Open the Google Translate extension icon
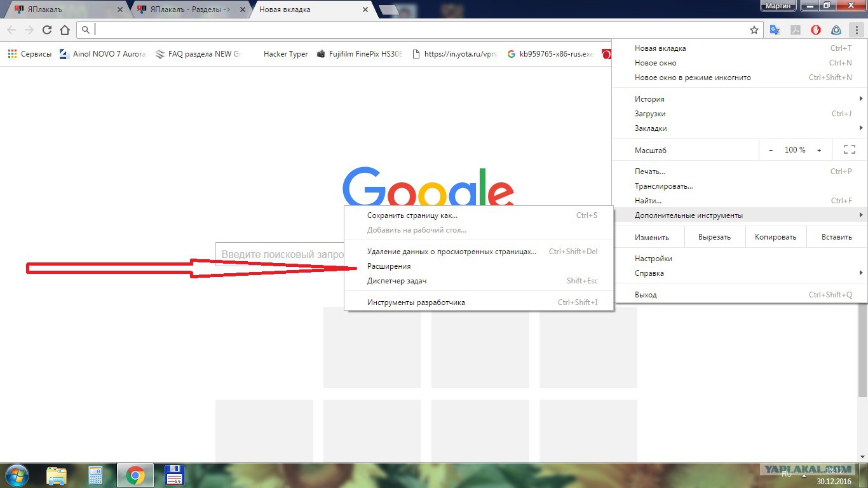 (x=775, y=30)
